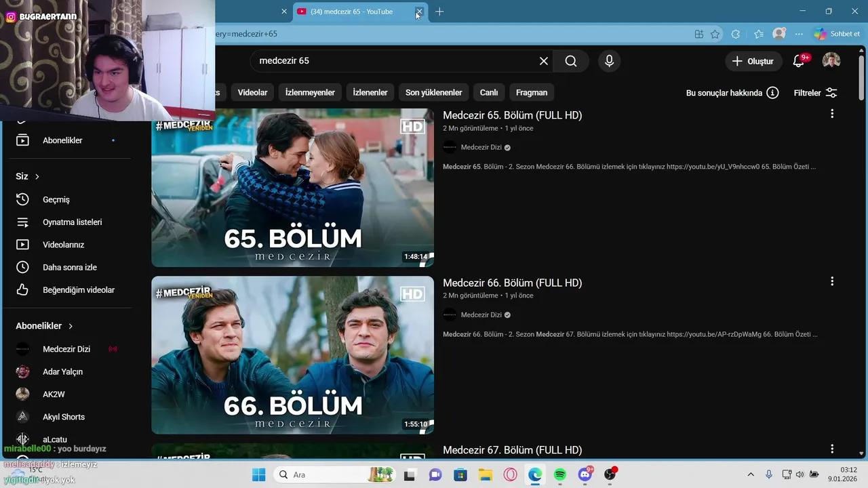Screen dimensions: 868x488
Task: Open options for Medcezir 66. Bölüm
Action: point(832,281)
